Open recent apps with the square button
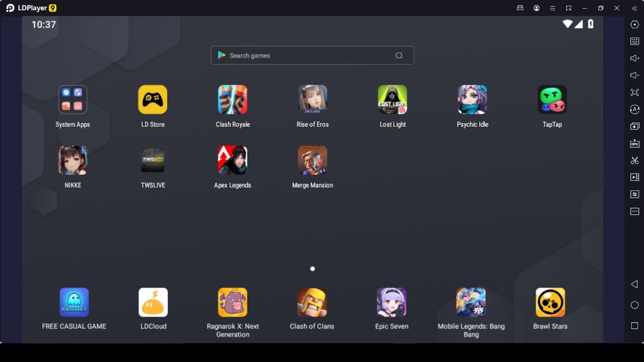Screen dimensions: 644x362 point(635,326)
